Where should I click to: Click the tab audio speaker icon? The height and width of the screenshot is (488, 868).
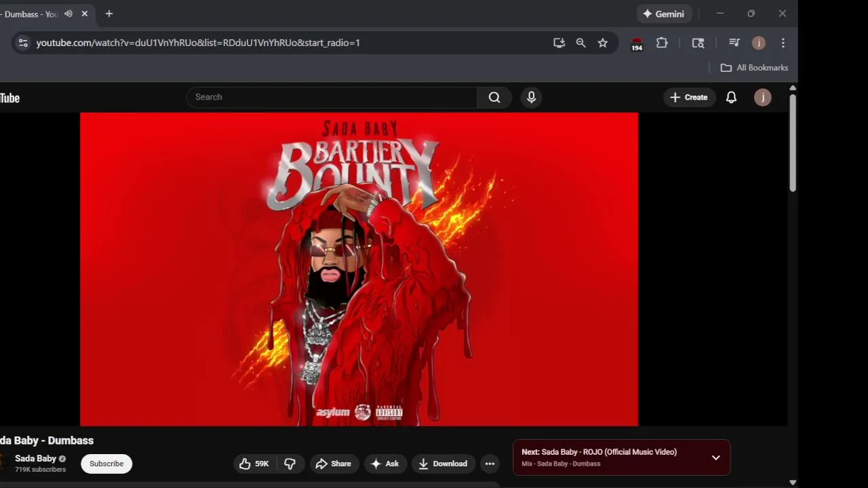[x=68, y=14]
